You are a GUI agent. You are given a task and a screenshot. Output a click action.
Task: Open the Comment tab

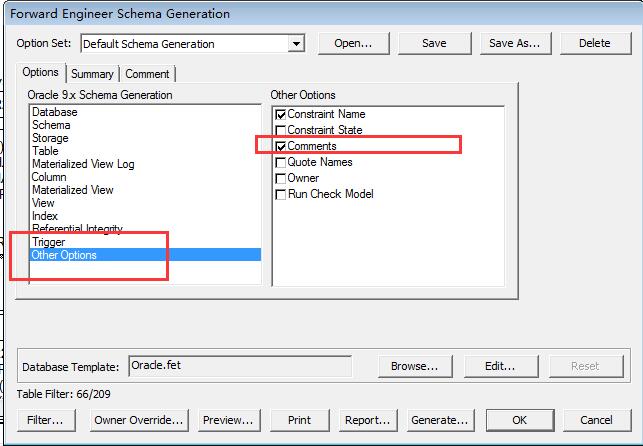(x=147, y=74)
